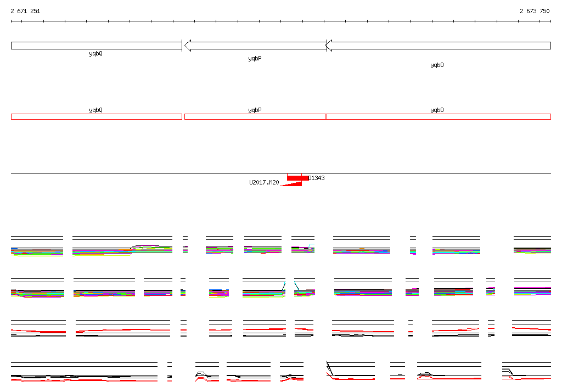This screenshot has height=392, width=562.
Task: Select the yqbQ gene arrow in the top track
Action: pos(97,46)
